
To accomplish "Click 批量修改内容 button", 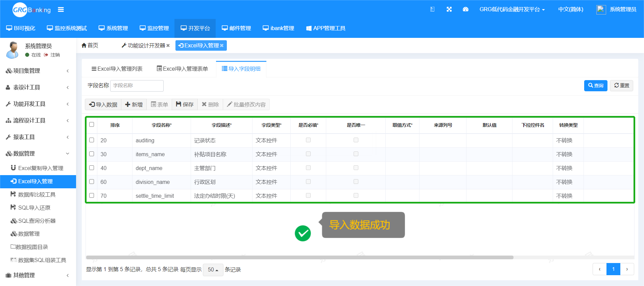I will click(246, 104).
